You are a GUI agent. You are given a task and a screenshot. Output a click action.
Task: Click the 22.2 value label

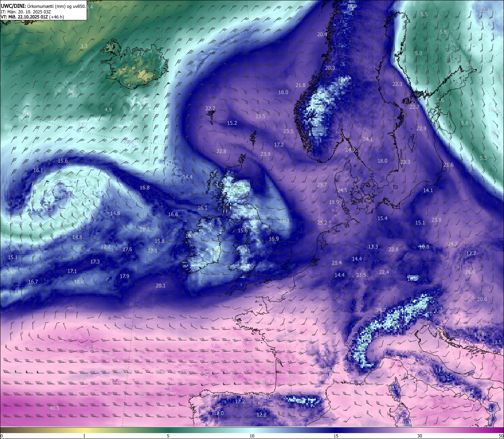[x=210, y=109]
